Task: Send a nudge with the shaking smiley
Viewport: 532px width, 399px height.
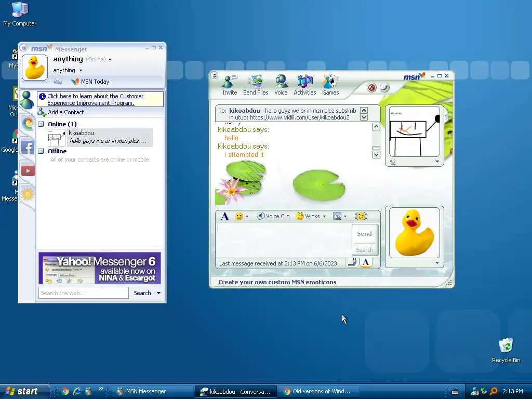Action: click(x=361, y=216)
